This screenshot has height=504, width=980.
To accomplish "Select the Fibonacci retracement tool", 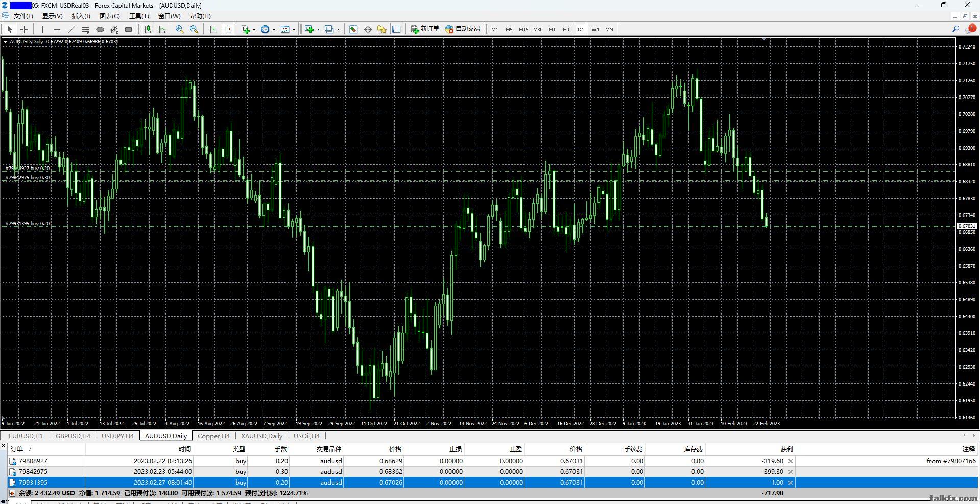I will coord(86,29).
